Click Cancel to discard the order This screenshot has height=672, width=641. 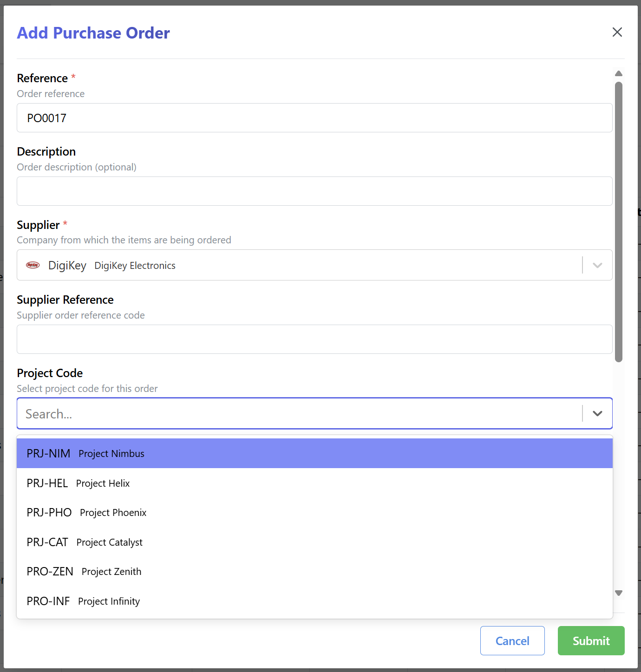pyautogui.click(x=512, y=640)
